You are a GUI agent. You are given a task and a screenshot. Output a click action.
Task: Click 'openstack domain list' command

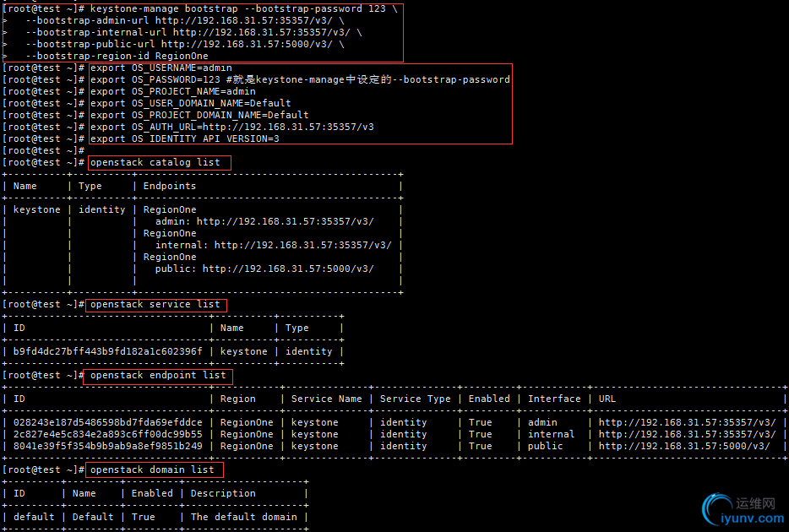[x=152, y=470]
